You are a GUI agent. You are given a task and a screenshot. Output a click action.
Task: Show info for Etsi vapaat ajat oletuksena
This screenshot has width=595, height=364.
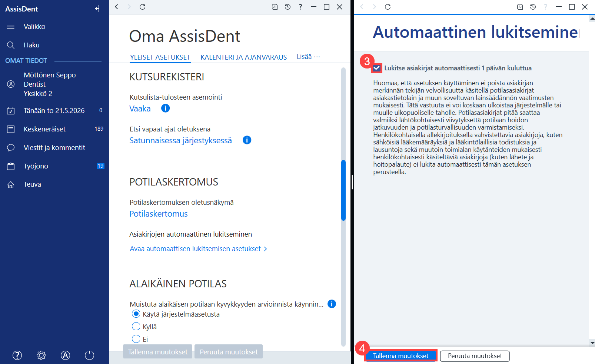[247, 140]
